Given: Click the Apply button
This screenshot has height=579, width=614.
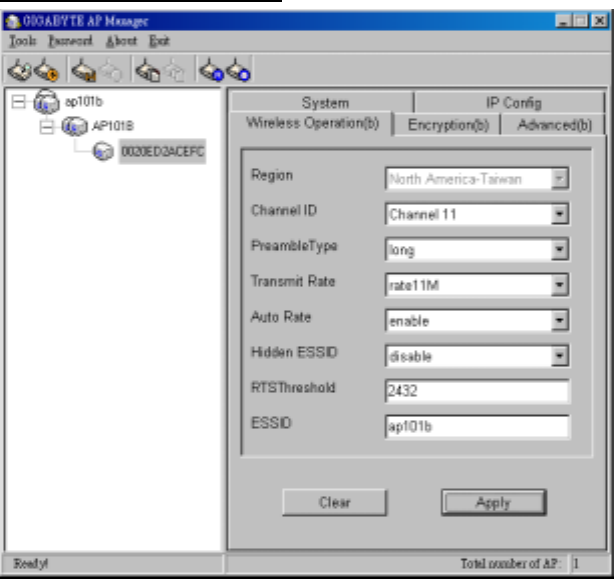Looking at the screenshot, I should click(493, 502).
